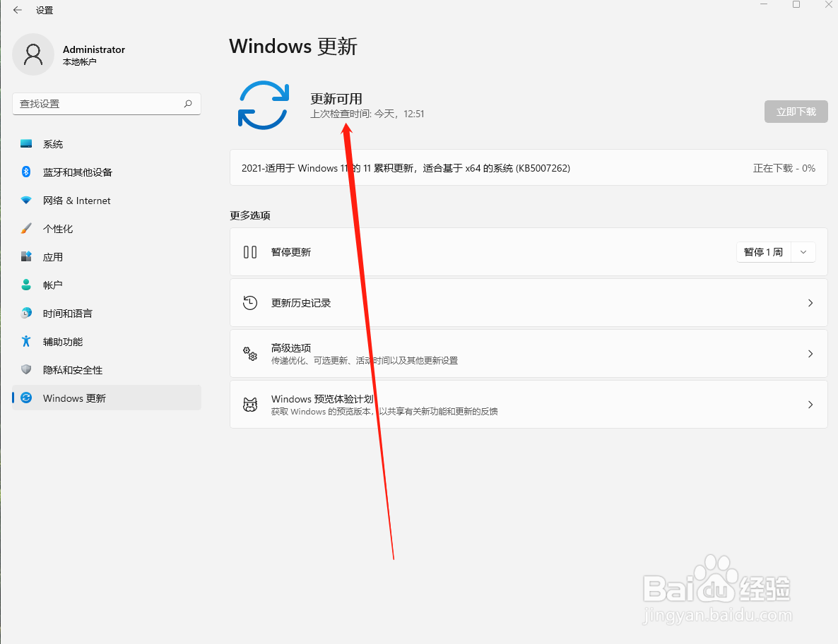Viewport: 838px width, 644px height.
Task: Click the Time and language globe icon
Action: pyautogui.click(x=26, y=313)
